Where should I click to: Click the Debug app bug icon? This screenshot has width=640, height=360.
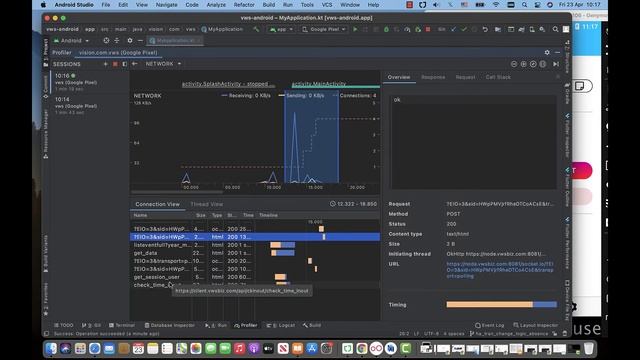pos(386,29)
